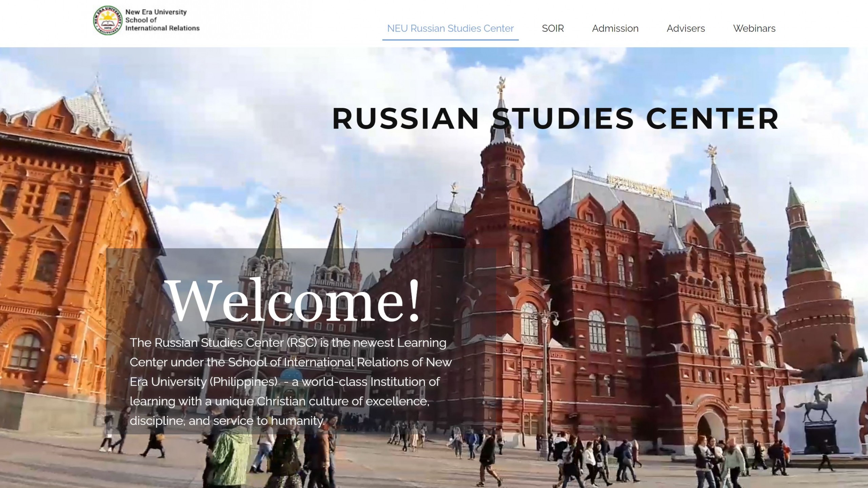Click the large Welcome! heading
The image size is (868, 488).
click(294, 301)
